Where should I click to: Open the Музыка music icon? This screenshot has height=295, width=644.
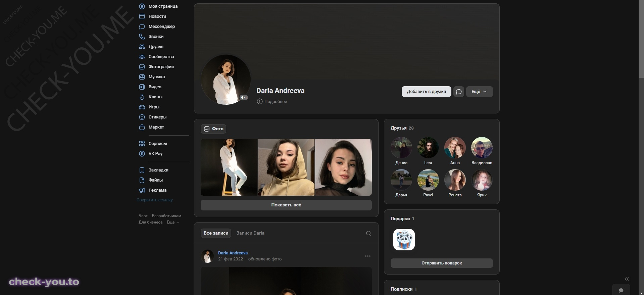pos(142,77)
